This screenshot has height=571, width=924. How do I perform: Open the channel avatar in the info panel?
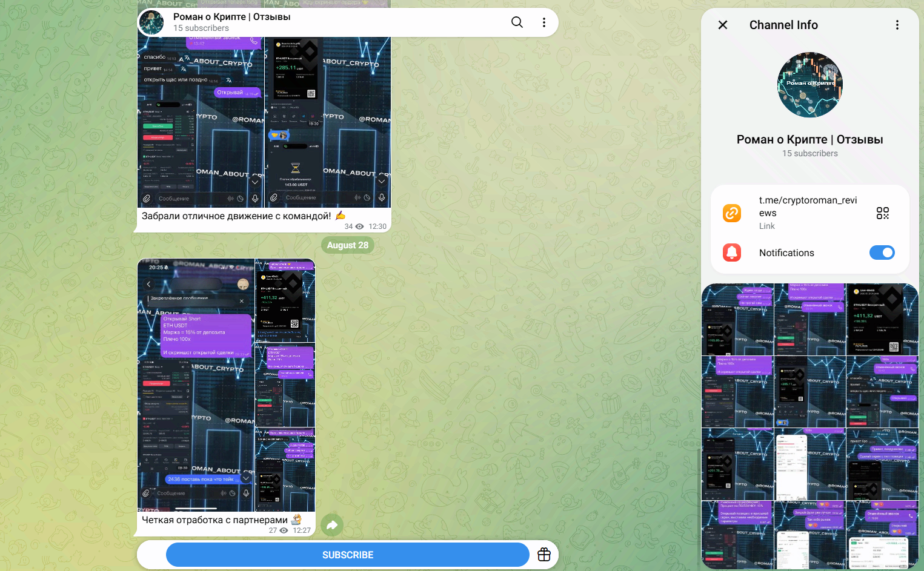pyautogui.click(x=810, y=85)
